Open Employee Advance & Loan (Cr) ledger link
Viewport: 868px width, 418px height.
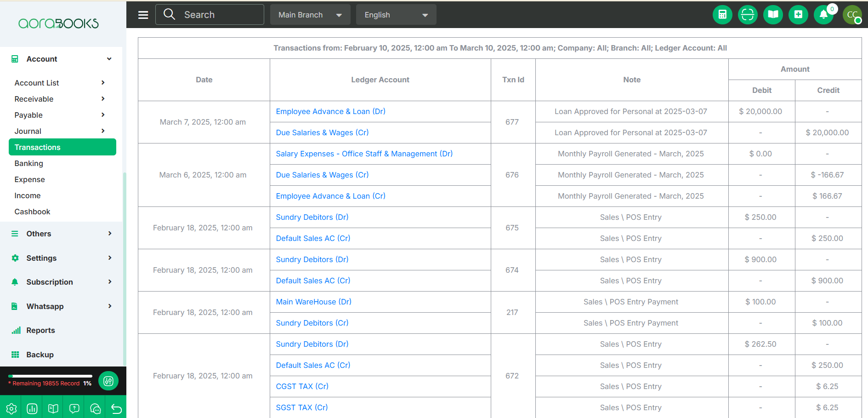330,196
